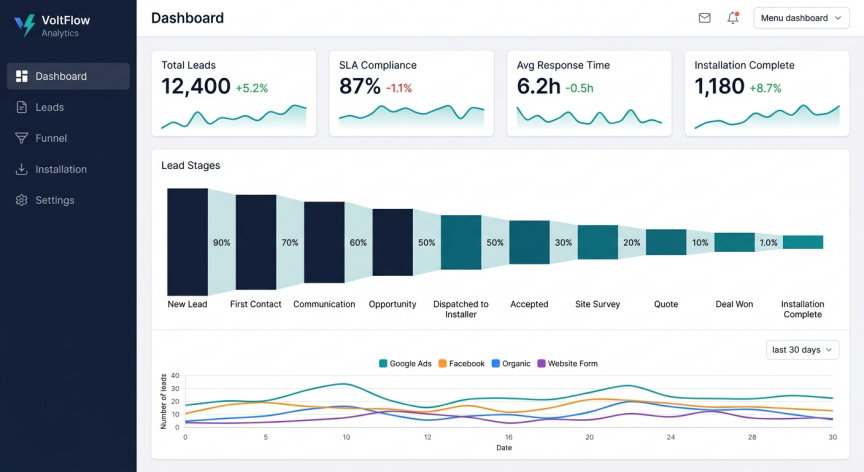864x472 pixels.
Task: Click the Site Survey funnel bar
Action: pyautogui.click(x=598, y=242)
